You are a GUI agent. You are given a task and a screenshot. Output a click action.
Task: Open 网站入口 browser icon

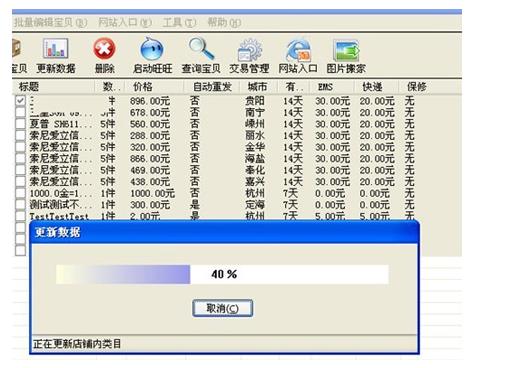(x=298, y=50)
